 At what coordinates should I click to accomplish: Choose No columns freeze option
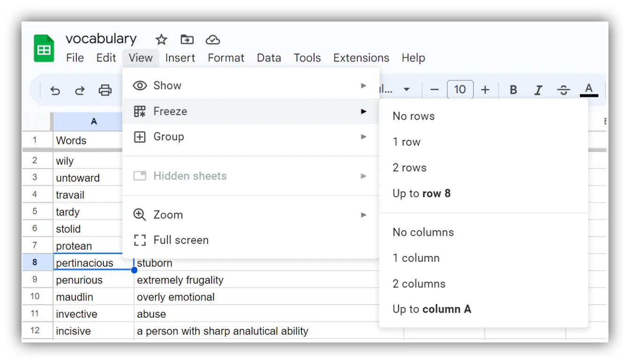(483, 232)
